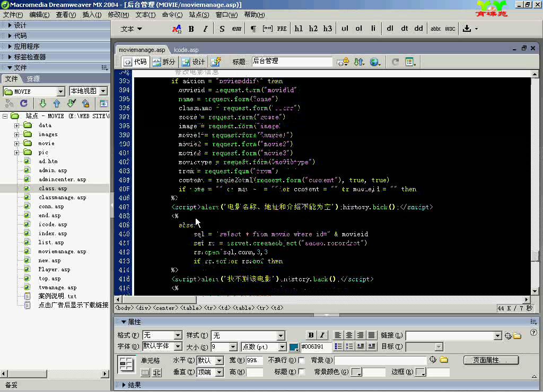
Task: Preview page in browser globe icon
Action: [375, 62]
